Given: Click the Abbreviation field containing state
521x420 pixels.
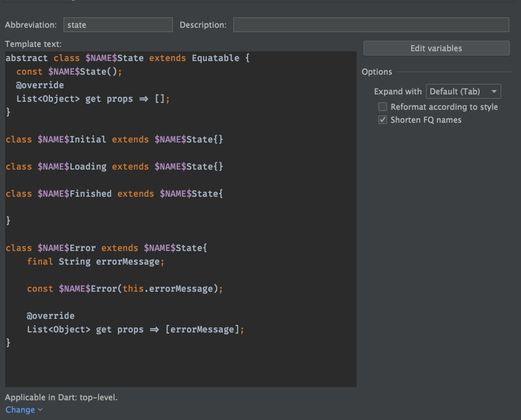Looking at the screenshot, I should (117, 25).
